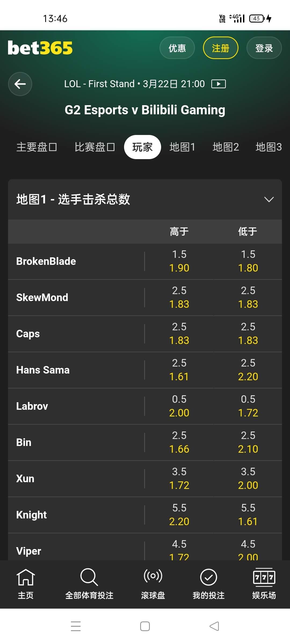Image resolution: width=290 pixels, height=644 pixels.
Task: Tap the 登录 login button
Action: (x=264, y=48)
